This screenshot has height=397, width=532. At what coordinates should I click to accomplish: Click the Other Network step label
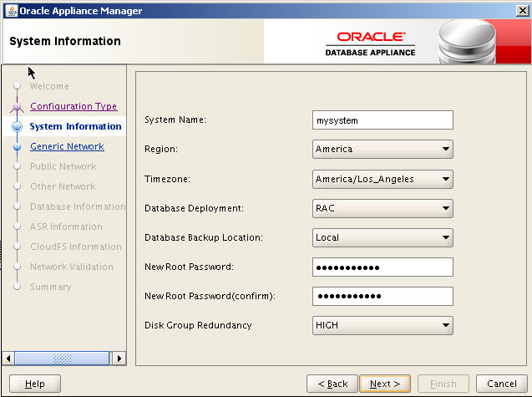pyautogui.click(x=63, y=186)
